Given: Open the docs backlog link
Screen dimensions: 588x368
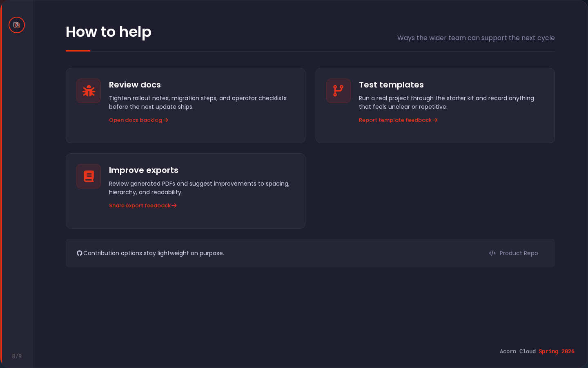Looking at the screenshot, I should tap(136, 120).
